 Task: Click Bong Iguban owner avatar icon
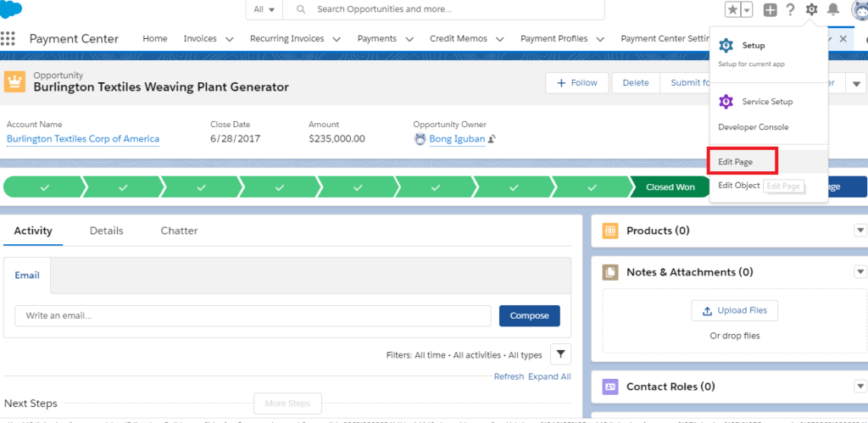click(420, 139)
